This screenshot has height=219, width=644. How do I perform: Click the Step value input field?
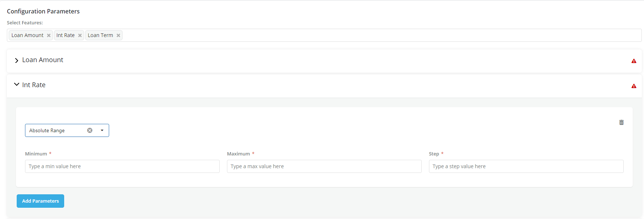(x=526, y=166)
